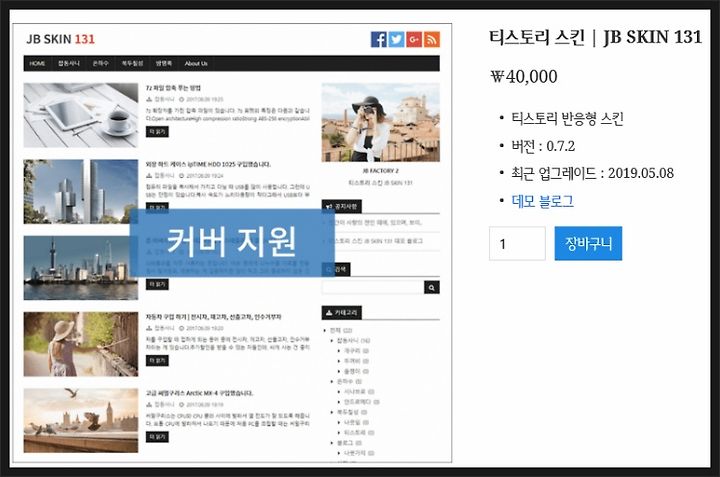Click the product title 티스토리 스킨 | JB SKIN 131

[x=595, y=38]
